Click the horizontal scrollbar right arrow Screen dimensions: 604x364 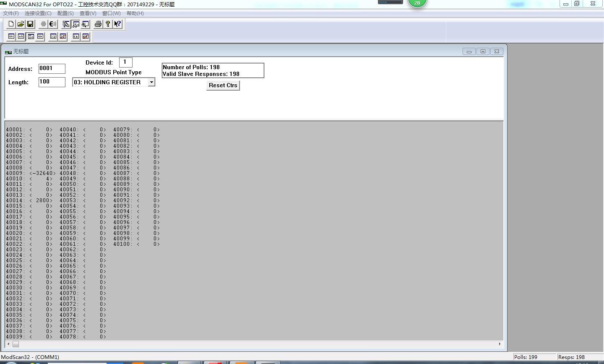[x=499, y=344]
